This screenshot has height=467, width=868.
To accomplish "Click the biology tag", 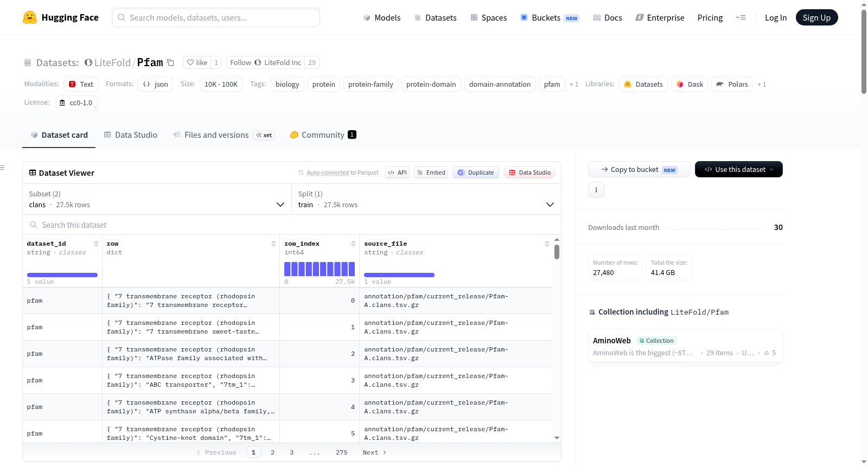I will click(x=288, y=84).
